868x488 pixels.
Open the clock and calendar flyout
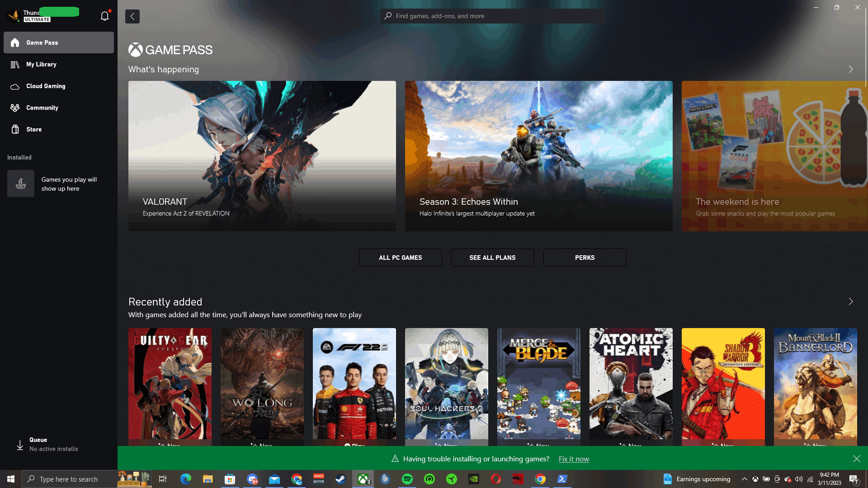point(830,479)
